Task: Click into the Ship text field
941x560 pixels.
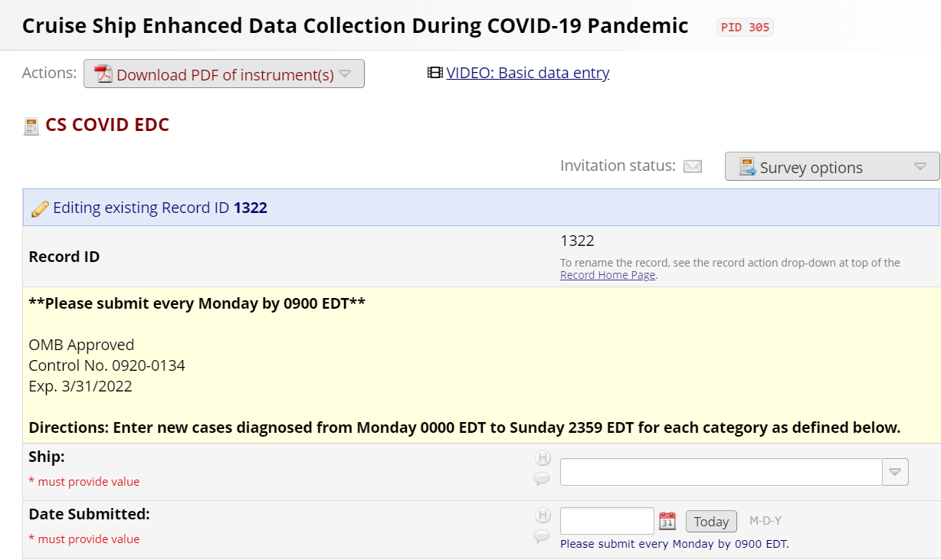Action: coord(720,472)
